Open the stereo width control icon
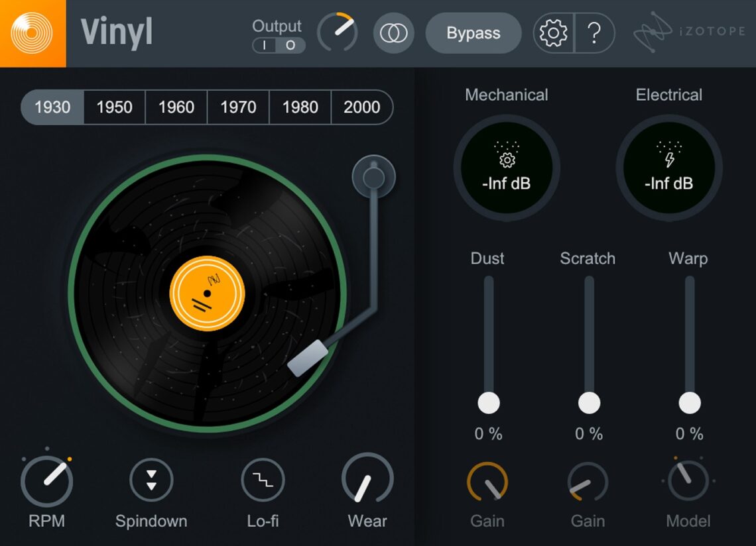The width and height of the screenshot is (756, 546). [x=393, y=32]
